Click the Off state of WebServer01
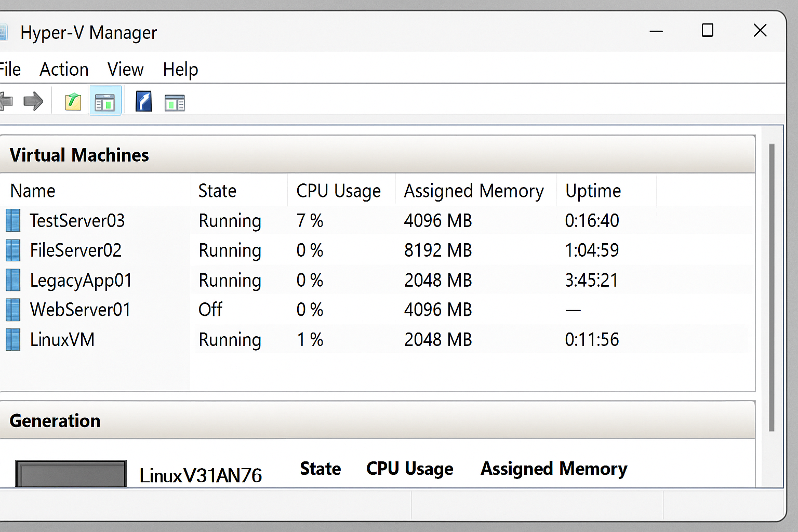This screenshot has height=532, width=798. click(210, 310)
